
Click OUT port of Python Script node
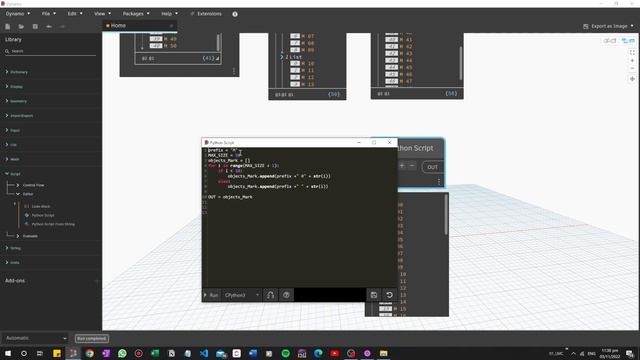(x=432, y=167)
